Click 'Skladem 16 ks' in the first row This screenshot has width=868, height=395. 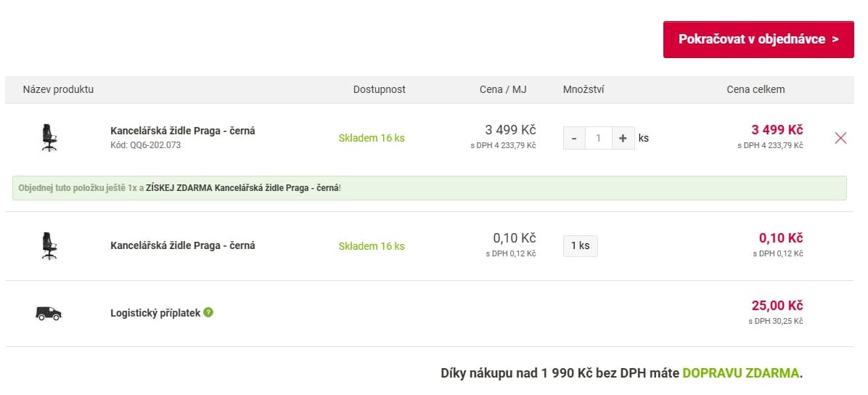click(x=372, y=138)
